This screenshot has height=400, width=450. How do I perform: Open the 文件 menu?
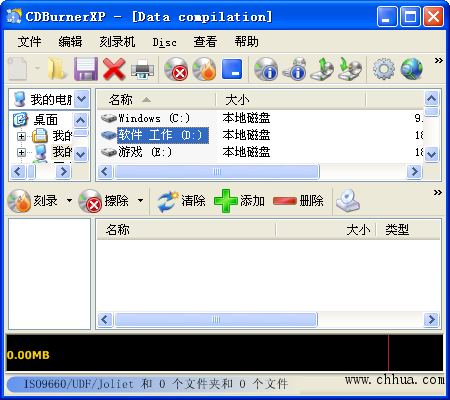tap(29, 42)
